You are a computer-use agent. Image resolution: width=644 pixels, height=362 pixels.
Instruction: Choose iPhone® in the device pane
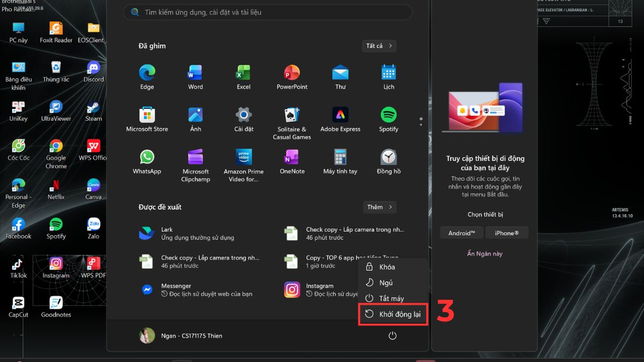point(507,232)
